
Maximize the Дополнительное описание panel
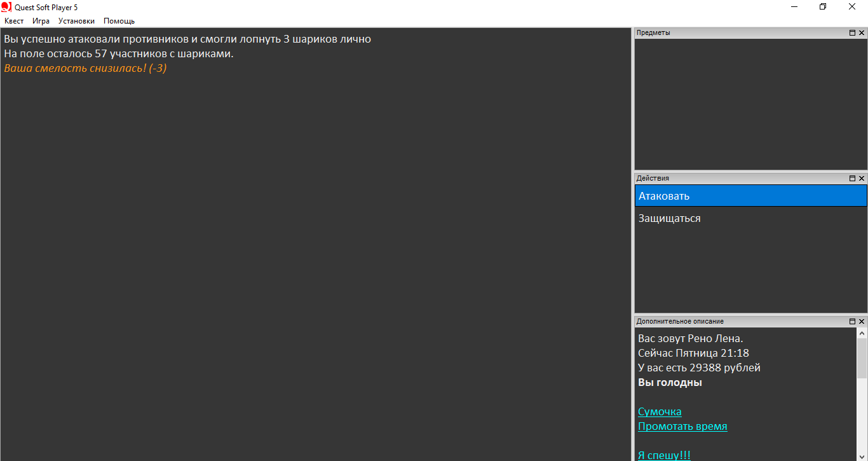(852, 322)
